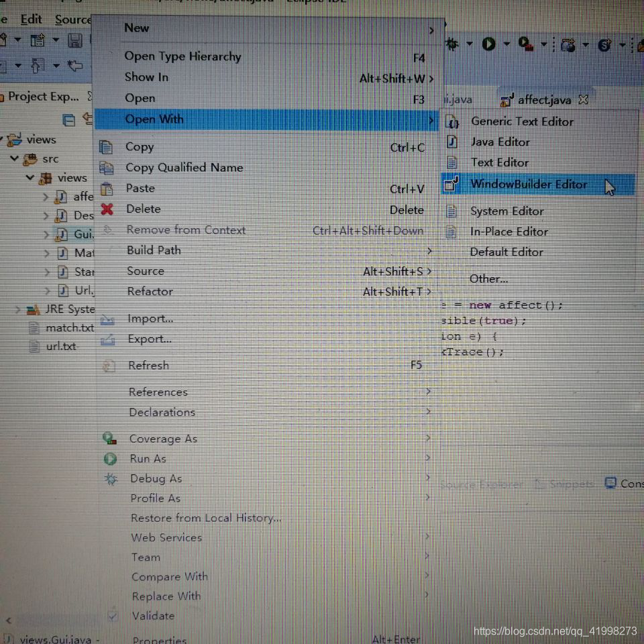Expand the Url.java tree node
Viewport: 644px width, 644px height.
48,290
